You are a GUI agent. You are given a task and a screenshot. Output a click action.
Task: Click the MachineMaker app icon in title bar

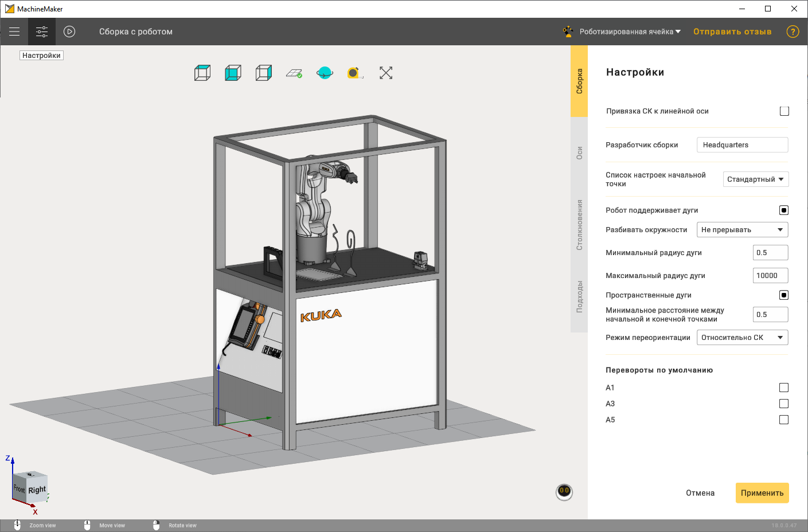click(x=10, y=9)
